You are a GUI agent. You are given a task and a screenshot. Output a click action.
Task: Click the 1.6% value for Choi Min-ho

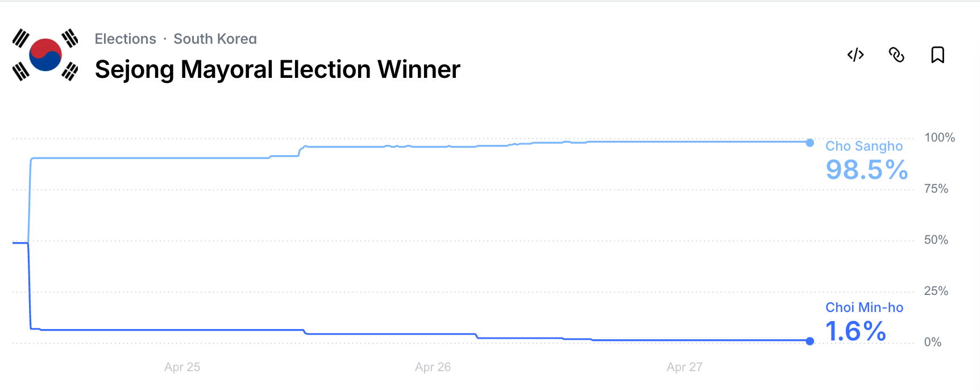pos(856,331)
